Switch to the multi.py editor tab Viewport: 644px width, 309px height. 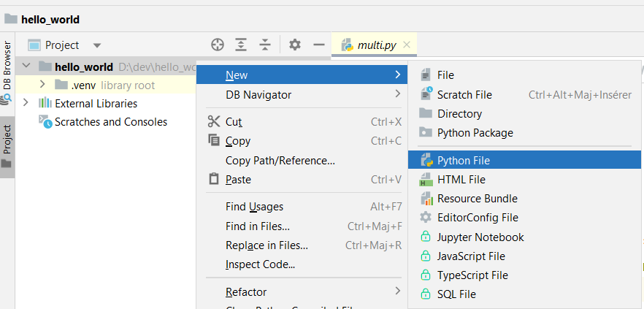[376, 45]
